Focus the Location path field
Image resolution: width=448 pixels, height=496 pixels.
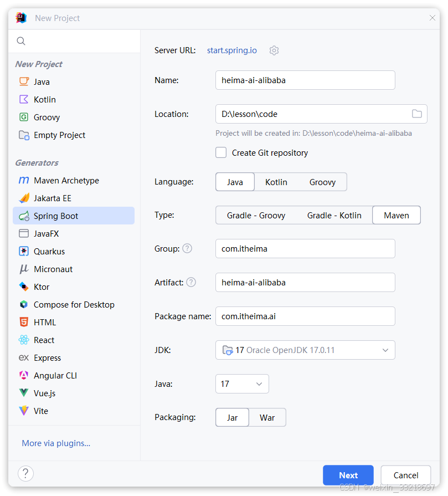pos(321,114)
